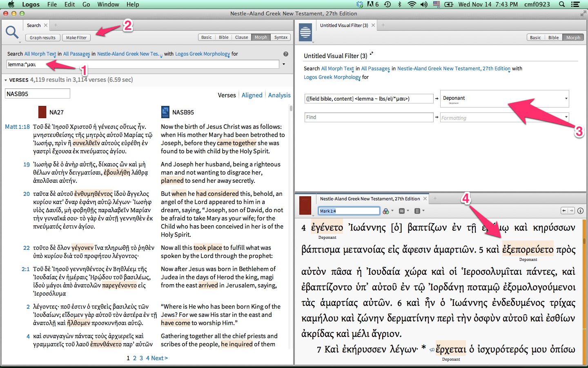
Task: Select Morph search type in Search panel
Action: pyautogui.click(x=261, y=37)
